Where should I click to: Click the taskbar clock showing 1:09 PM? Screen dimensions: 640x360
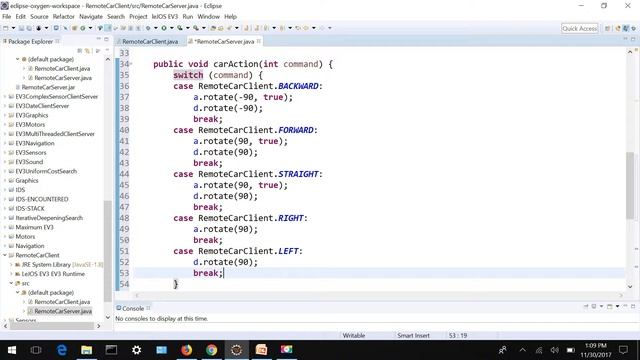pyautogui.click(x=596, y=350)
